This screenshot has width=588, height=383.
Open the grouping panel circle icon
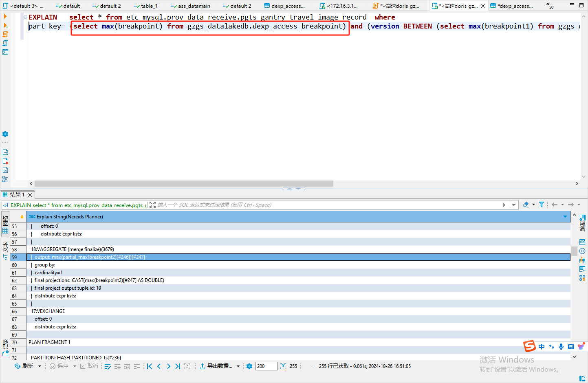[x=582, y=251]
